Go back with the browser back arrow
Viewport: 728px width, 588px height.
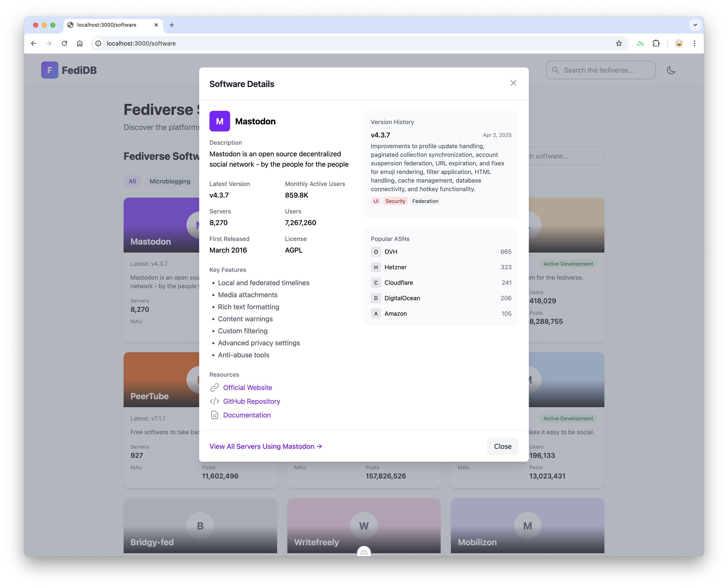click(x=34, y=43)
